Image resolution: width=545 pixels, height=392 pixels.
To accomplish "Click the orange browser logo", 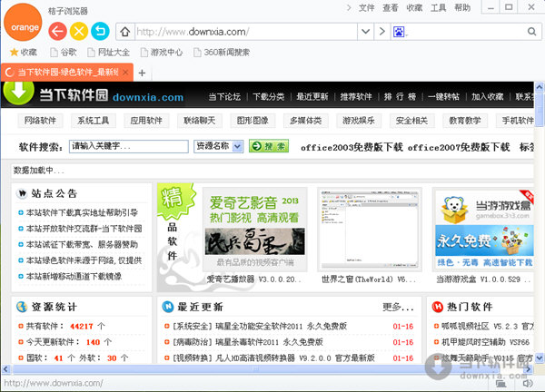I will coord(24,23).
